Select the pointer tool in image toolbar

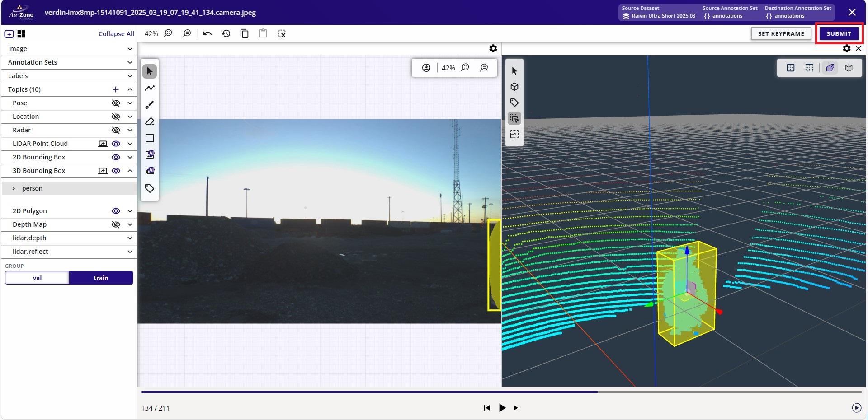click(150, 71)
